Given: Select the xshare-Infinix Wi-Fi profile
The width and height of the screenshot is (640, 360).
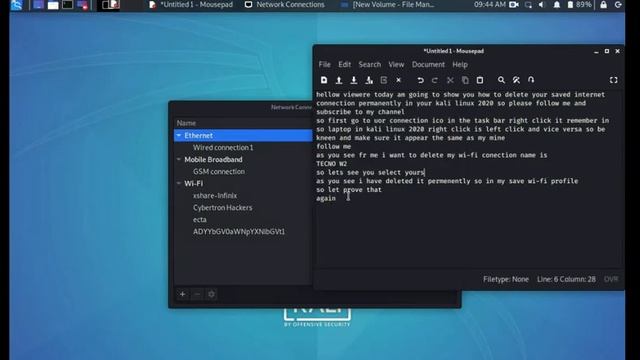Looking at the screenshot, I should [215, 196].
